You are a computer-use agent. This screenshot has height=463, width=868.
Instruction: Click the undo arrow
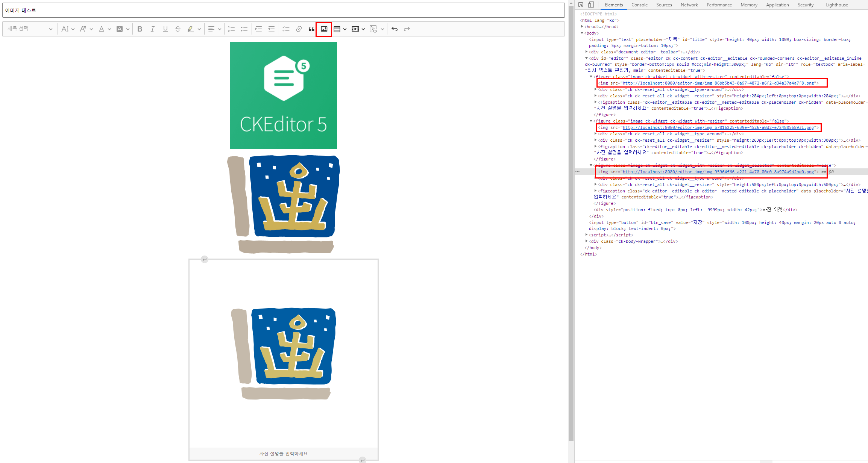click(394, 29)
